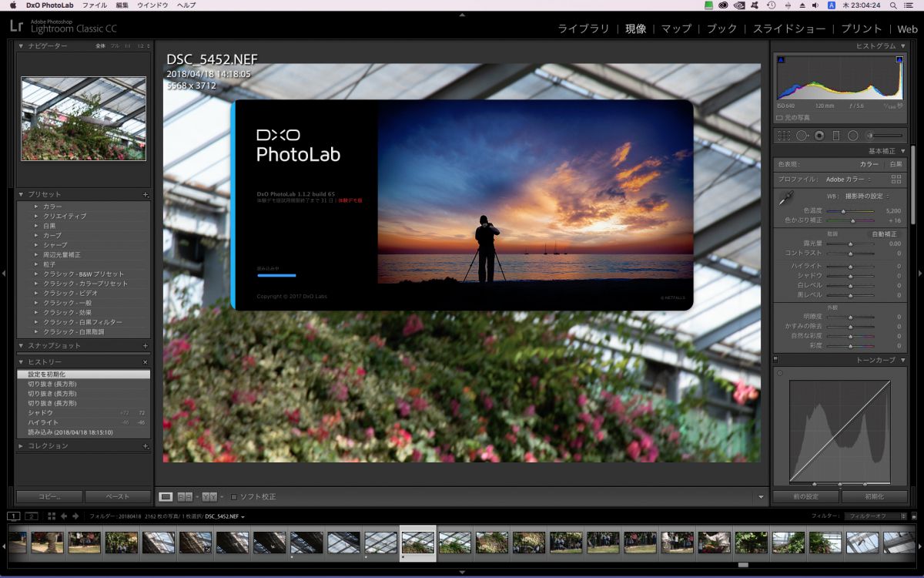The image size is (924, 578).
Task: Add a new collection with plus icon
Action: coord(145,446)
